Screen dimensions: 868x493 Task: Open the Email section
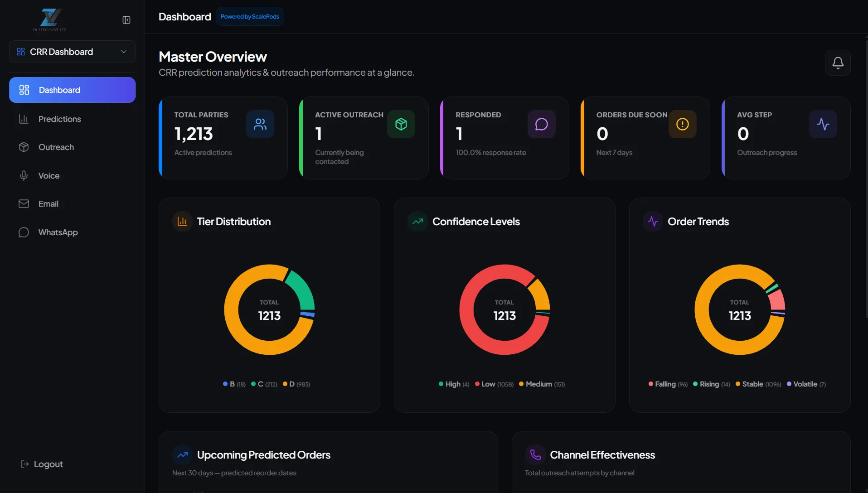click(x=72, y=203)
